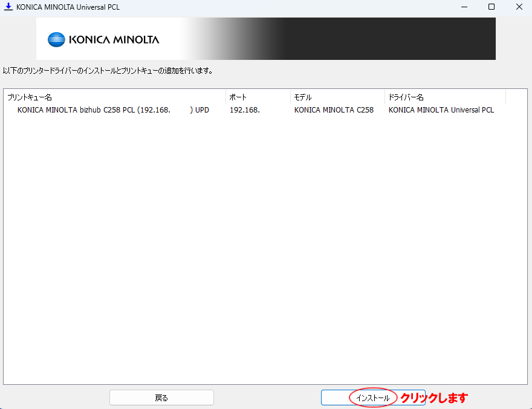532x409 pixels.
Task: Click the KONICA MINOLTA Universal PCL driver cell
Action: click(x=441, y=110)
